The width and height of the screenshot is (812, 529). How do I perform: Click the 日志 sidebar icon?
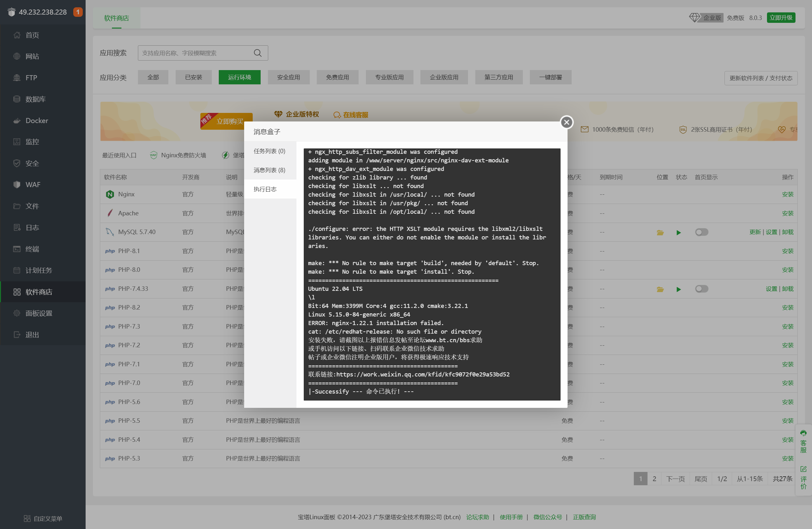coord(17,227)
